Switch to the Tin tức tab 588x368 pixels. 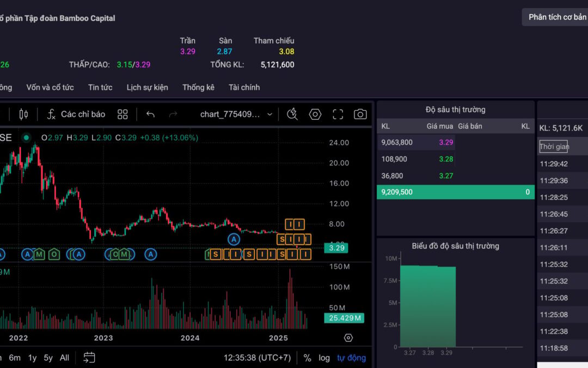coord(100,87)
